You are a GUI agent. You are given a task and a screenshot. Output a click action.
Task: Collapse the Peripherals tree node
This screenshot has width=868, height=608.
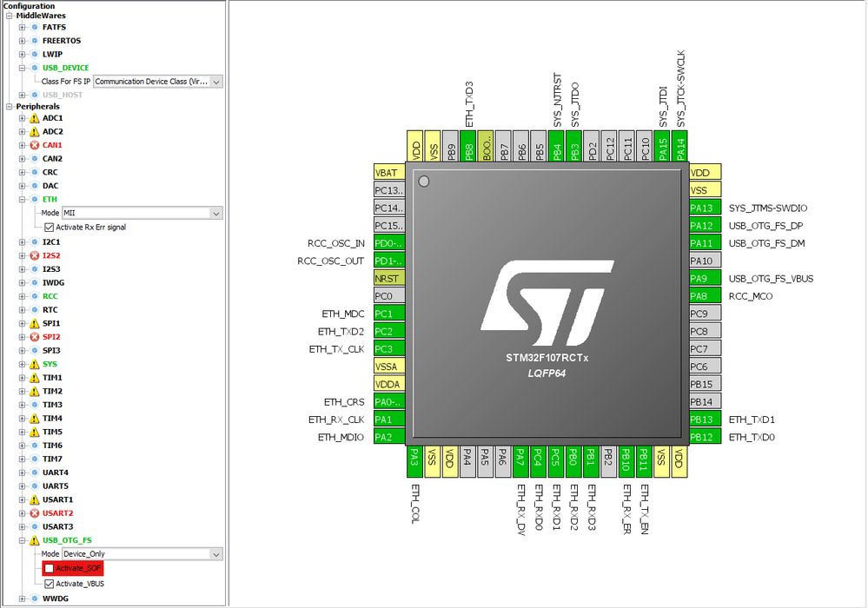coord(9,106)
